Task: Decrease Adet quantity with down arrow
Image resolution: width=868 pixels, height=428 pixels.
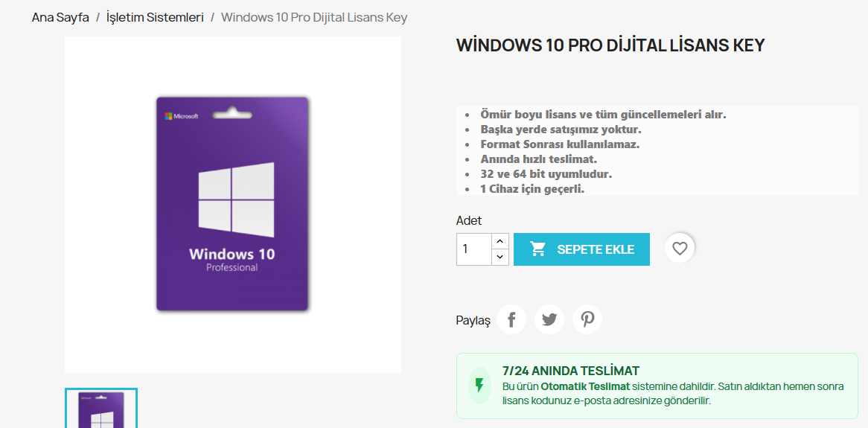Action: [500, 257]
